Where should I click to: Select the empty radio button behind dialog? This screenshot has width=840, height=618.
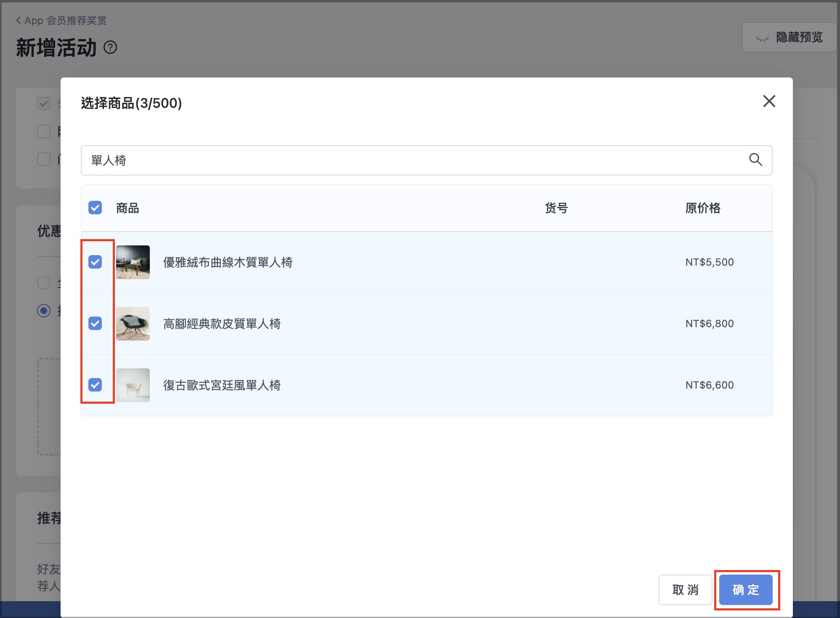pos(44,283)
